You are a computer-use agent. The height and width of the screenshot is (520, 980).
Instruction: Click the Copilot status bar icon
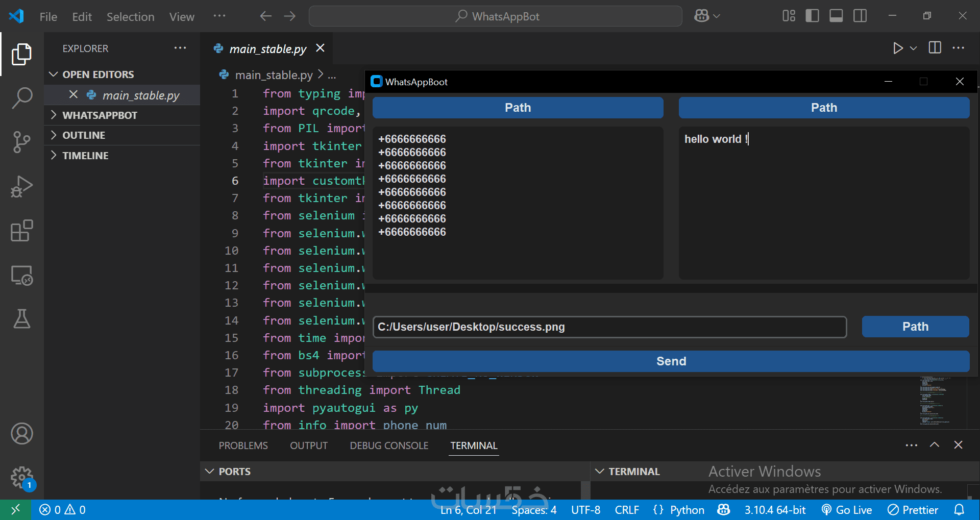[x=724, y=510]
